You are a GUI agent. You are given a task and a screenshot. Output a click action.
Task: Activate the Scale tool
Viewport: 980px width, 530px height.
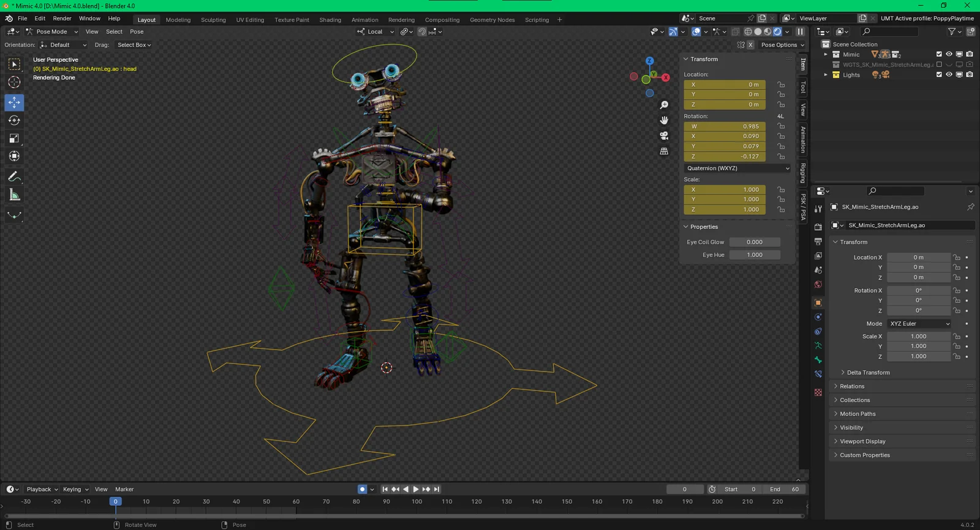(14, 138)
